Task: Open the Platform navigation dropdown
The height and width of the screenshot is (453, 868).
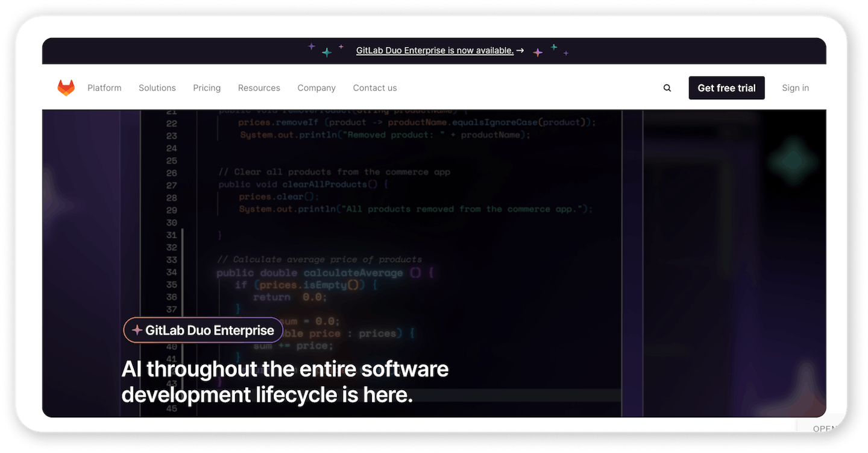Action: click(x=104, y=87)
